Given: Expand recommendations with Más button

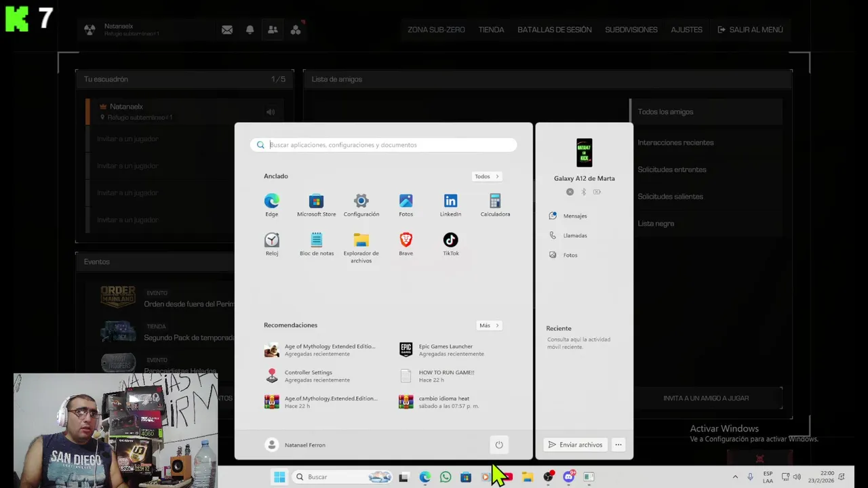Looking at the screenshot, I should 489,325.
